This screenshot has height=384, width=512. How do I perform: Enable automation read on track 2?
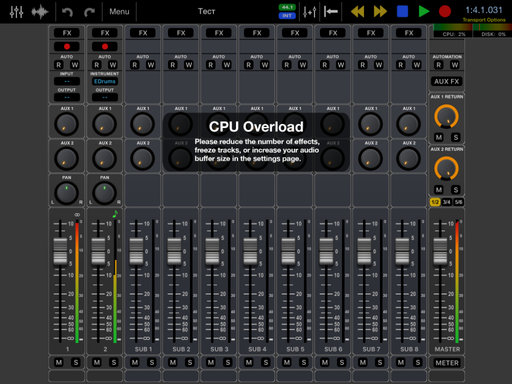tap(97, 65)
